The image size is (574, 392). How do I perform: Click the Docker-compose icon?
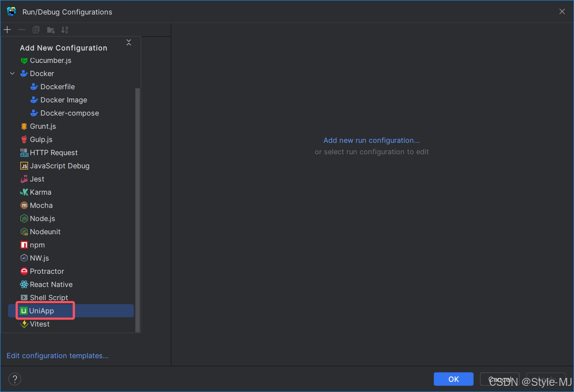[x=34, y=113]
